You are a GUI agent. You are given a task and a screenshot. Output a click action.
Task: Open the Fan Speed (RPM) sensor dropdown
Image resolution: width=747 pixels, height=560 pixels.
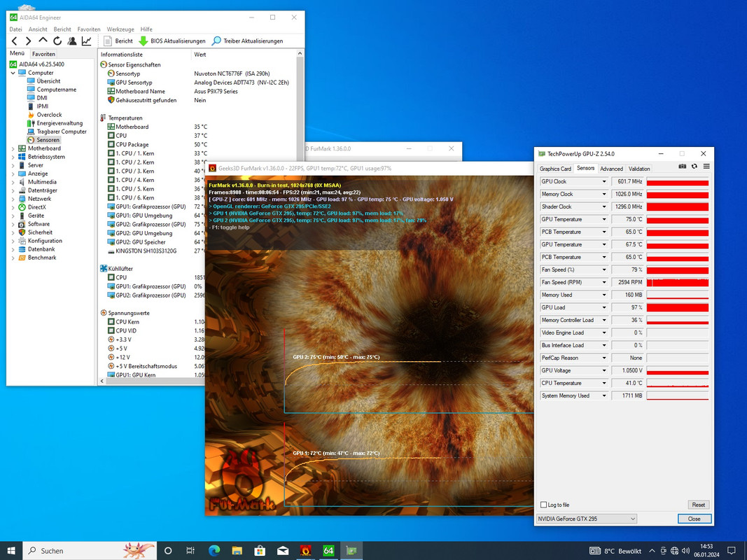click(x=604, y=282)
